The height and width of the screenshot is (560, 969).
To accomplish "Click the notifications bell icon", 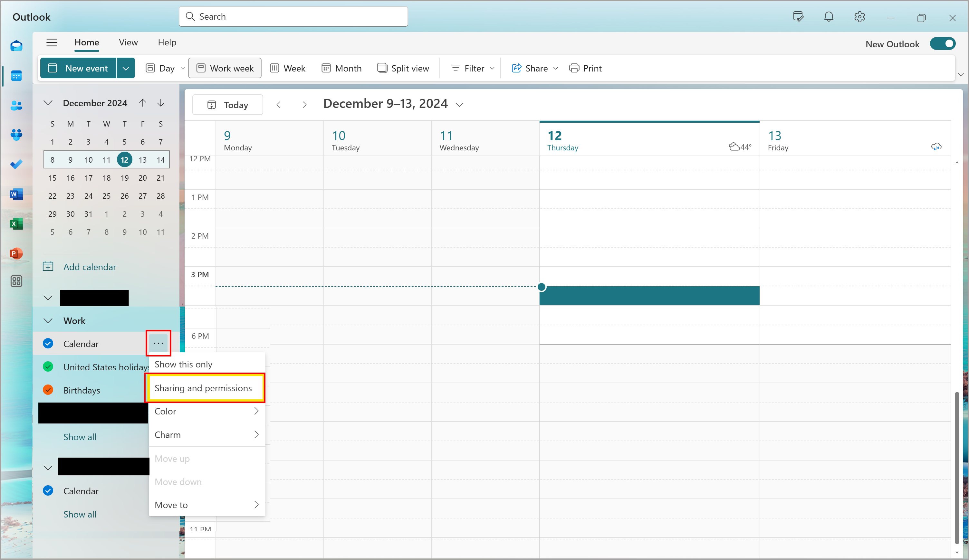I will pos(829,17).
